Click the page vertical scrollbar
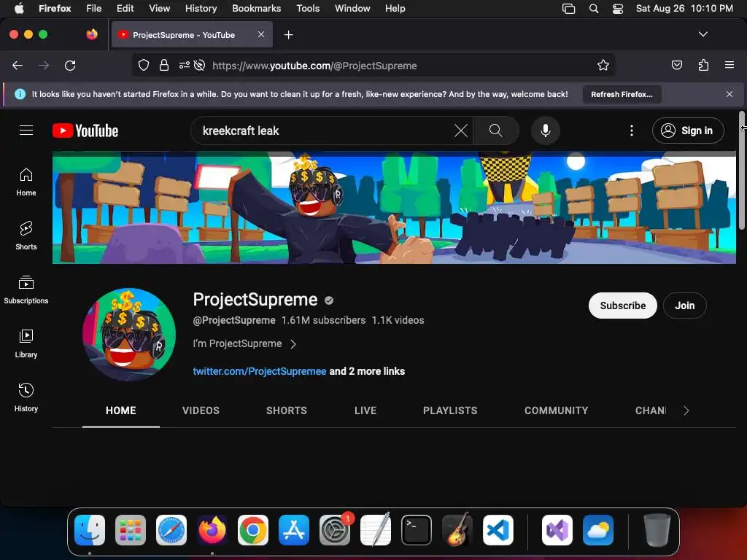Image resolution: width=747 pixels, height=560 pixels. [x=741, y=169]
